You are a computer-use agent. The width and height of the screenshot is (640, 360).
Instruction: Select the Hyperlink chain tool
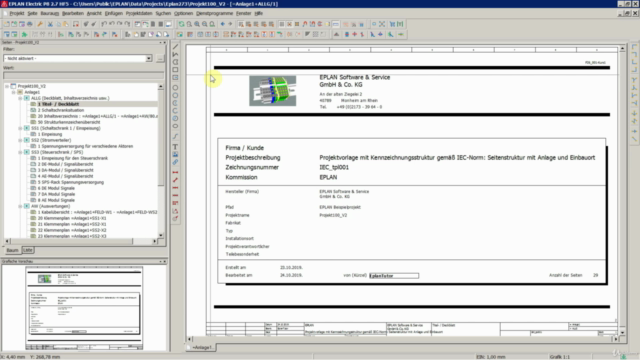176,162
